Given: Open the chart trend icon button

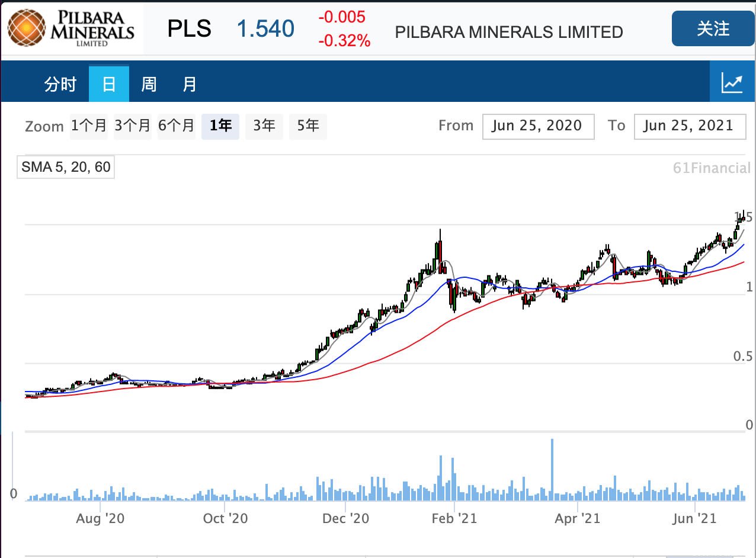Looking at the screenshot, I should 732,82.
